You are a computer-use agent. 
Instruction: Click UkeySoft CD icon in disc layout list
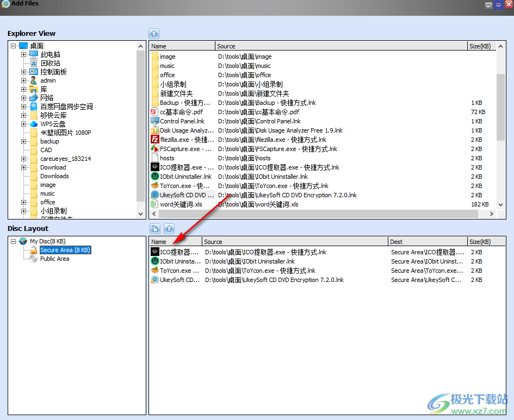click(154, 280)
